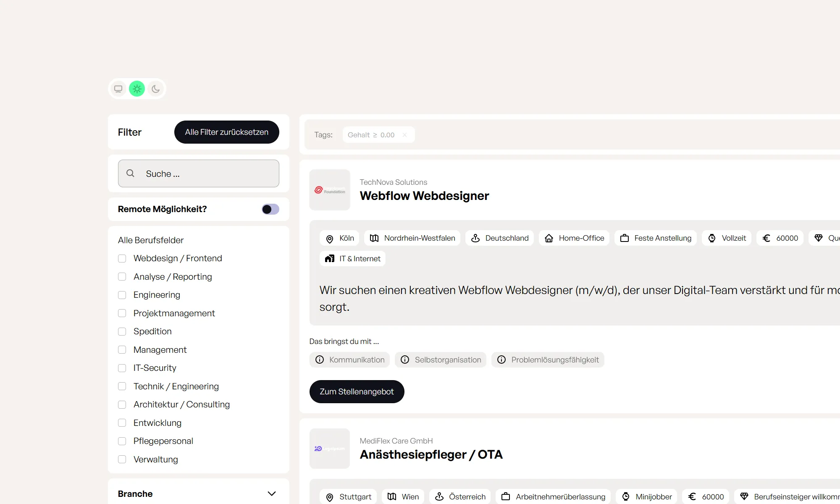Viewport: 840px width, 504px height.
Task: Click the euro icon on the 60000 tag
Action: [x=766, y=238]
